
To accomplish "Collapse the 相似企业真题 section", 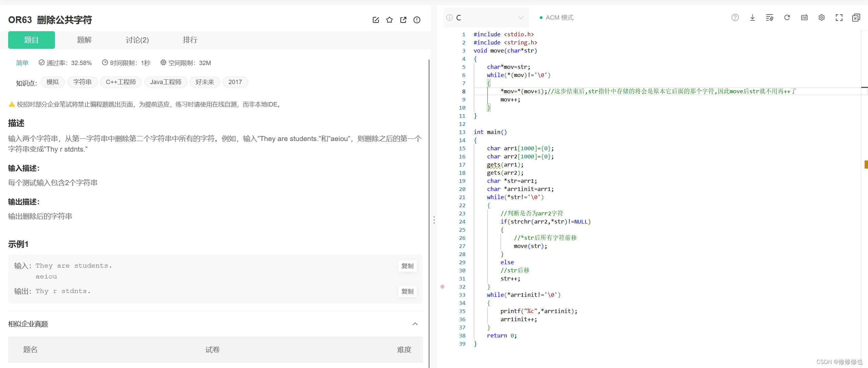I will pyautogui.click(x=415, y=324).
